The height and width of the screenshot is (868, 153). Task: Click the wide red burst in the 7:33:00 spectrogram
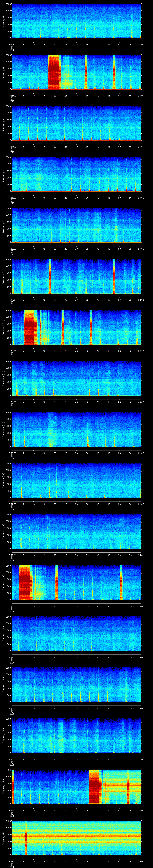point(25,583)
